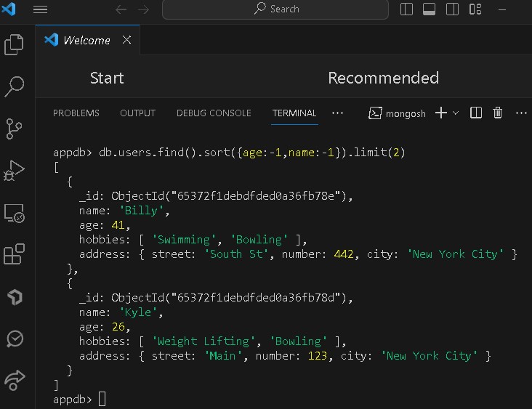The width and height of the screenshot is (532, 409).
Task: Toggle the bottom panel layout button
Action: (x=430, y=9)
